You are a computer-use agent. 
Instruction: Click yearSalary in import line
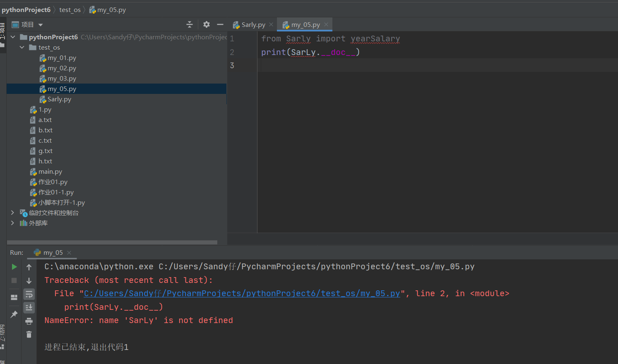(375, 39)
